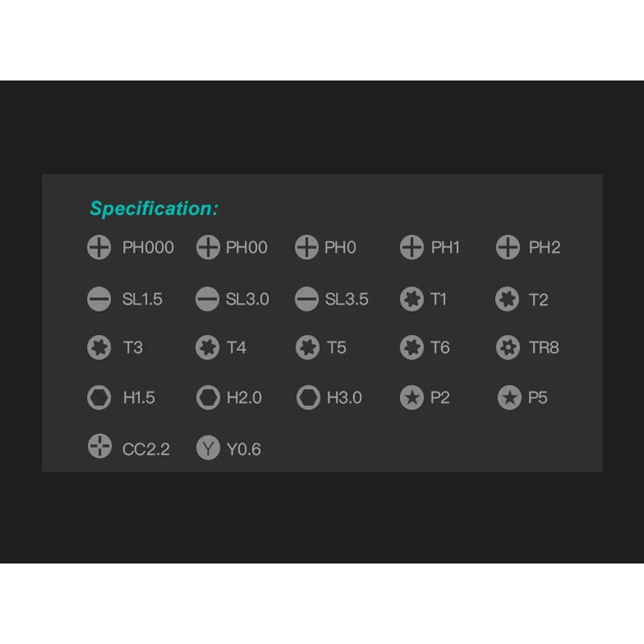Select the TR8 security Torx icon
644x644 pixels.
tap(508, 348)
